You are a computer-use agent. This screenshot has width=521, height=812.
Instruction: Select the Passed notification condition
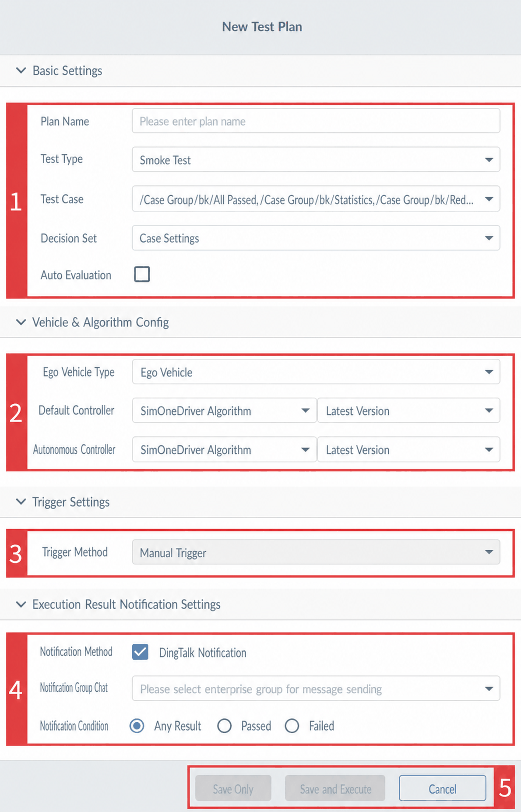click(224, 726)
